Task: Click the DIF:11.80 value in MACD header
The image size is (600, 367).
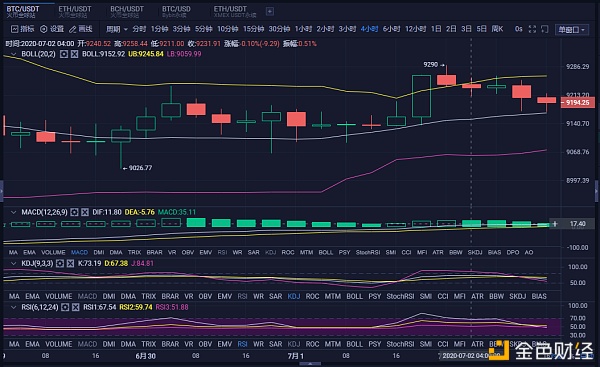Action: point(107,212)
